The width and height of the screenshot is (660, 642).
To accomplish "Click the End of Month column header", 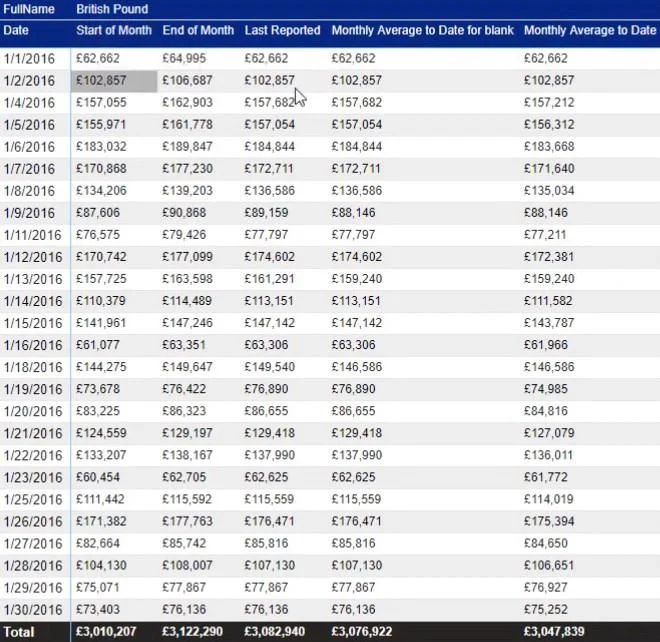I will (198, 30).
